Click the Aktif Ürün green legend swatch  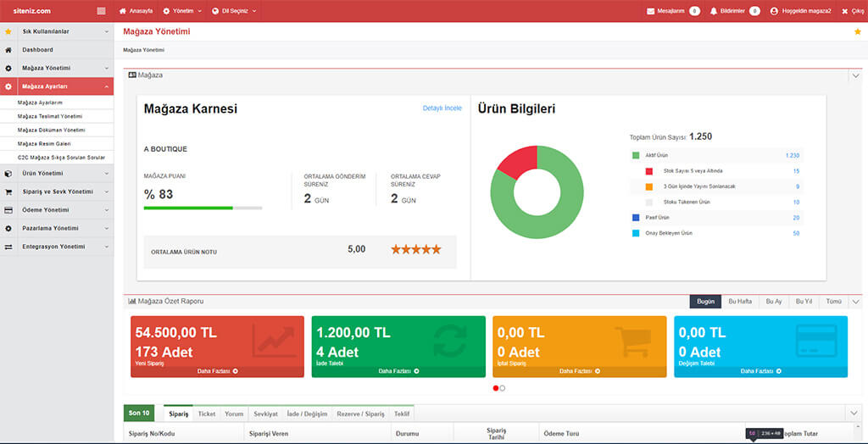click(636, 156)
